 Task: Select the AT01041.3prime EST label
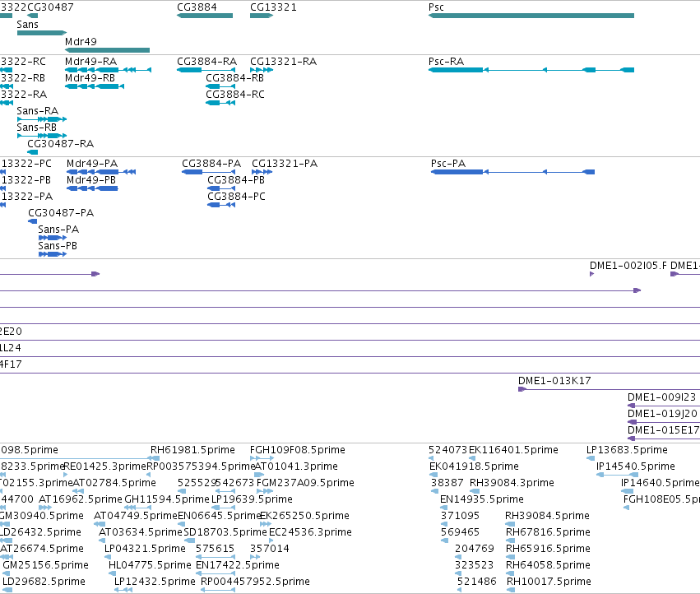point(296,466)
